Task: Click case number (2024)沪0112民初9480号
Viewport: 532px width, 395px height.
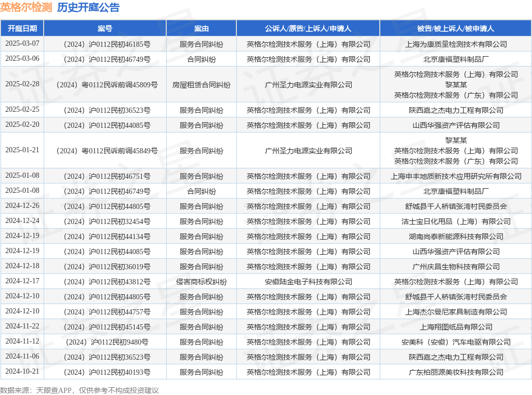Action: tap(107, 342)
